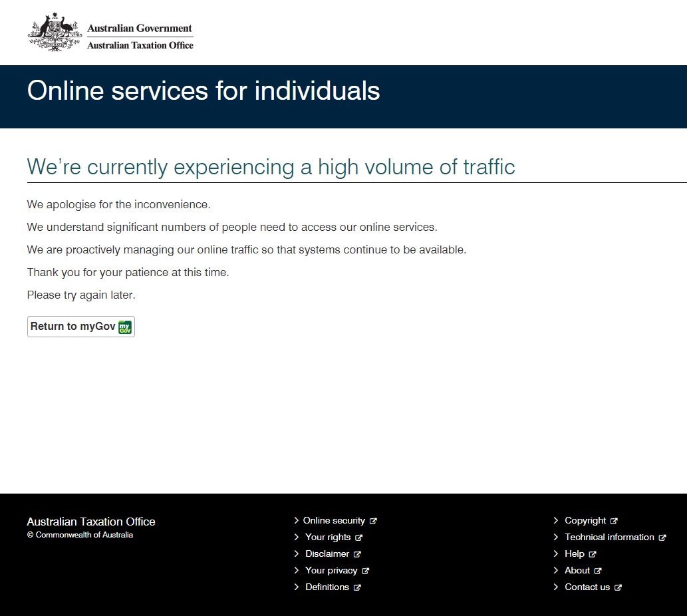Select Online security in the footer menu
This screenshot has height=616, width=687.
(334, 520)
